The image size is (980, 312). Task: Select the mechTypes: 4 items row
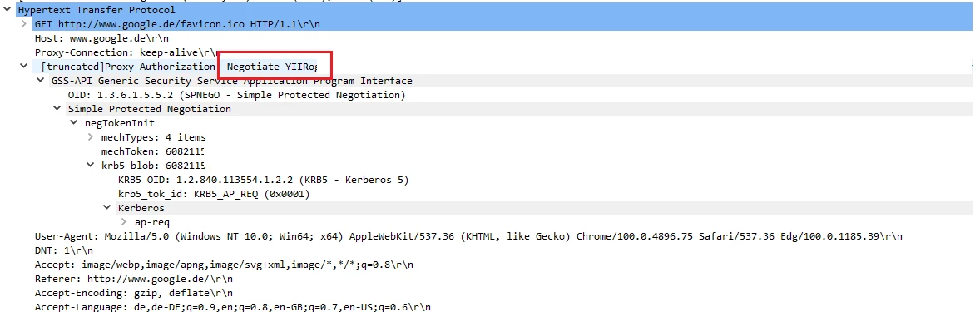tap(153, 137)
